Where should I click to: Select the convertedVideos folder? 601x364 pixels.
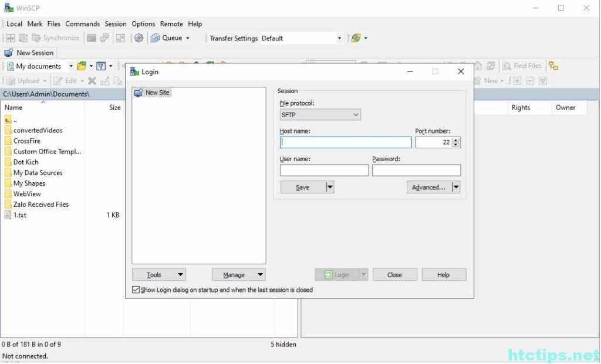[x=38, y=130]
